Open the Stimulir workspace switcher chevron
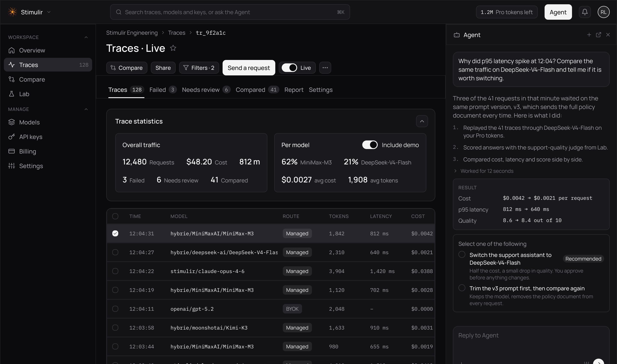The height and width of the screenshot is (364, 617). pyautogui.click(x=49, y=12)
